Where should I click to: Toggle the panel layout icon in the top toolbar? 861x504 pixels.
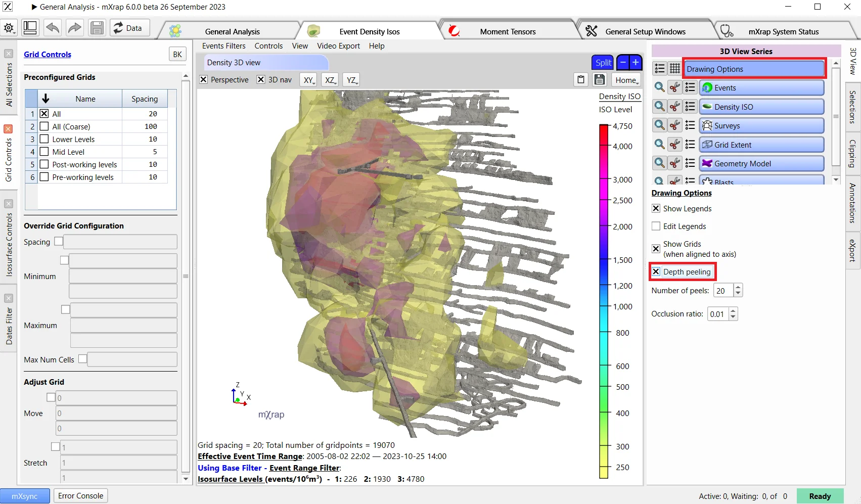pyautogui.click(x=30, y=28)
